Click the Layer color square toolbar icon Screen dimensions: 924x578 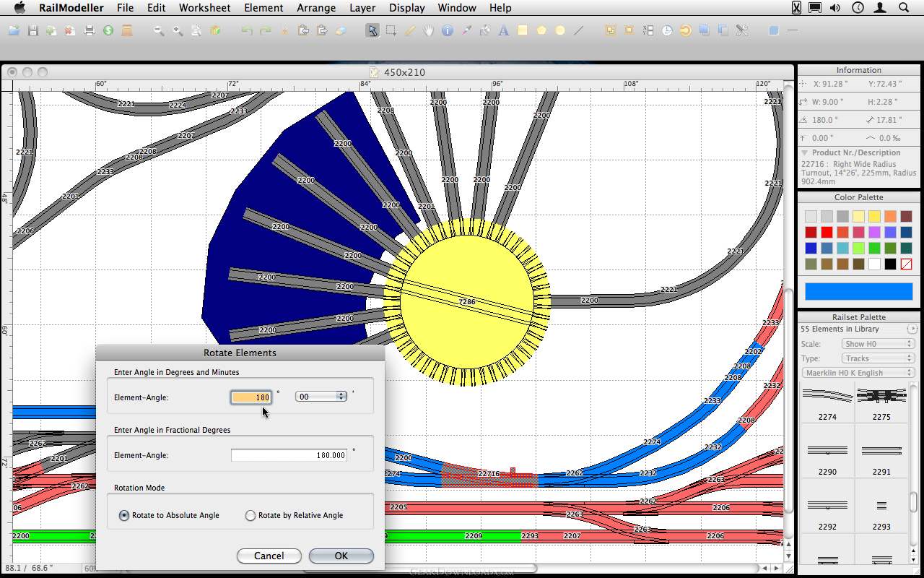click(774, 30)
